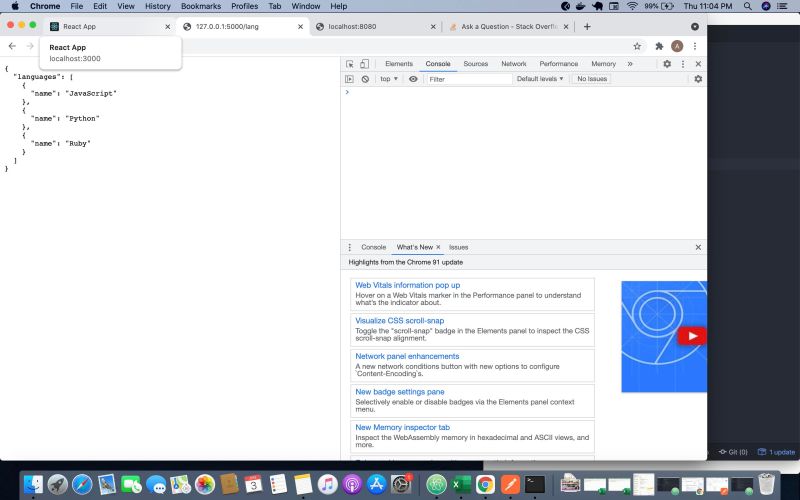Switch to the localhost:8080 browser tab

(x=375, y=27)
